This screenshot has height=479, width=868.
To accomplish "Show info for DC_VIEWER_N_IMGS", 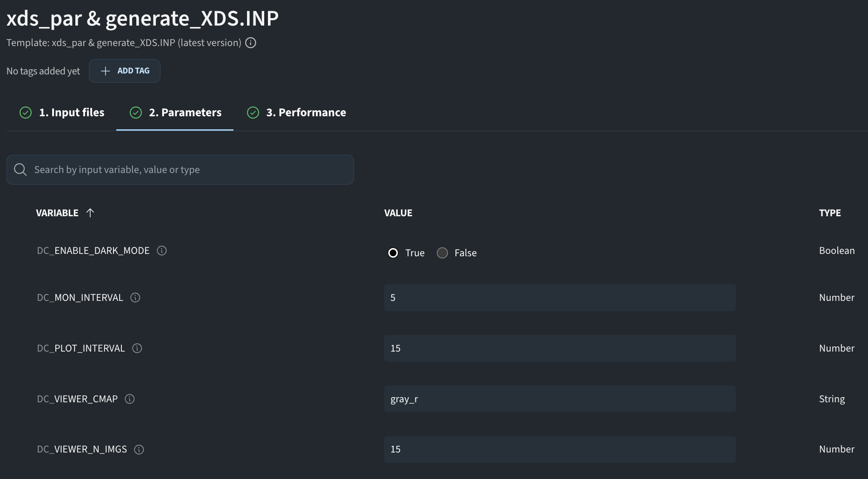I will pyautogui.click(x=139, y=450).
